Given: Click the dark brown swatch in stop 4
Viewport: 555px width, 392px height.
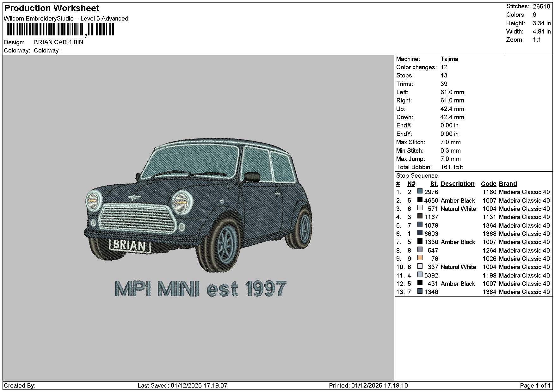Looking at the screenshot, I should coord(420,217).
